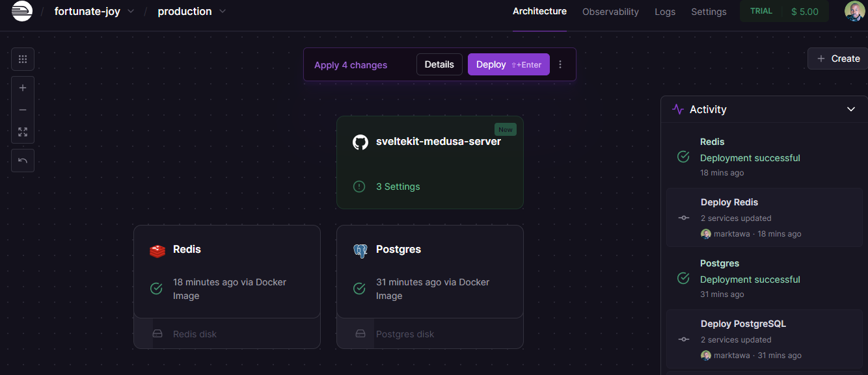Open the production environment dropdown
This screenshot has width=868, height=375.
click(x=222, y=11)
